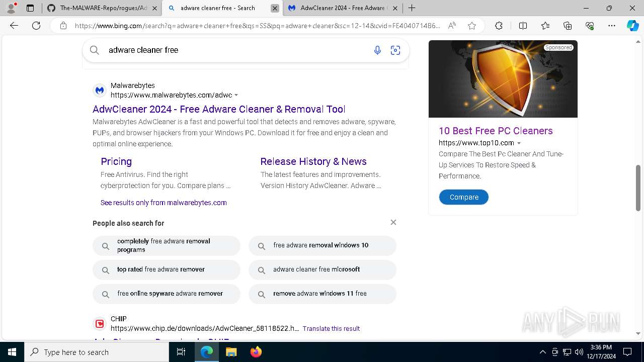Search remove adware windows 11 free
The height and width of the screenshot is (362, 644).
pyautogui.click(x=323, y=294)
